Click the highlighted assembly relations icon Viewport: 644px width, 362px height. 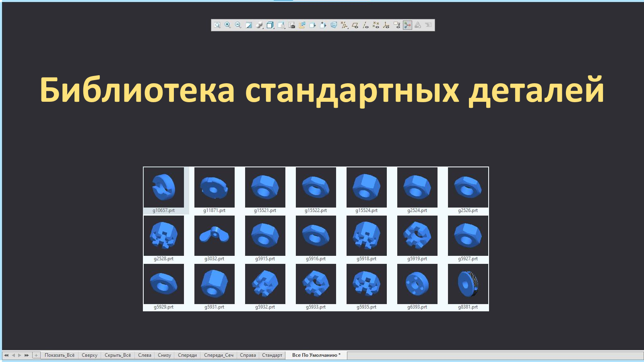click(x=407, y=25)
